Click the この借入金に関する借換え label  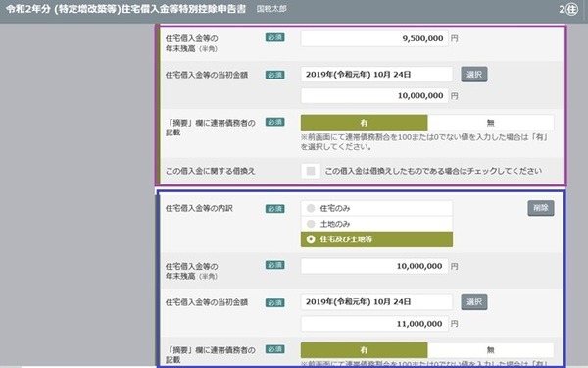click(210, 171)
